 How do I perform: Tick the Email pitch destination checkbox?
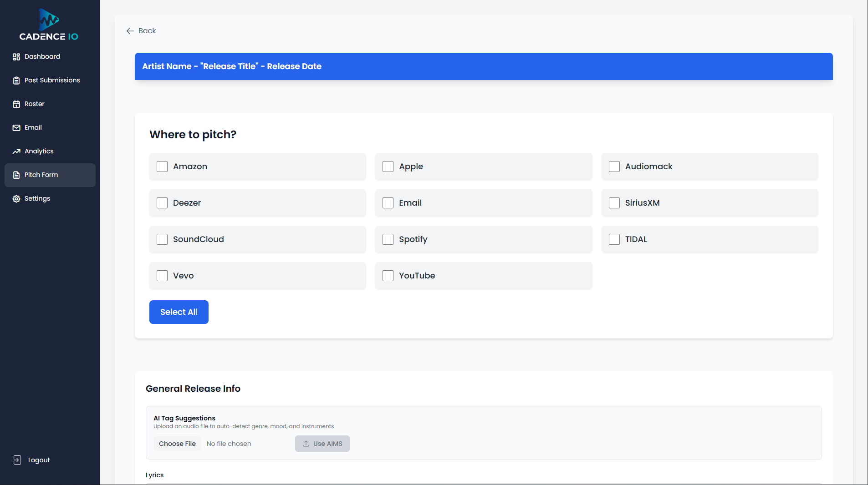pos(388,203)
